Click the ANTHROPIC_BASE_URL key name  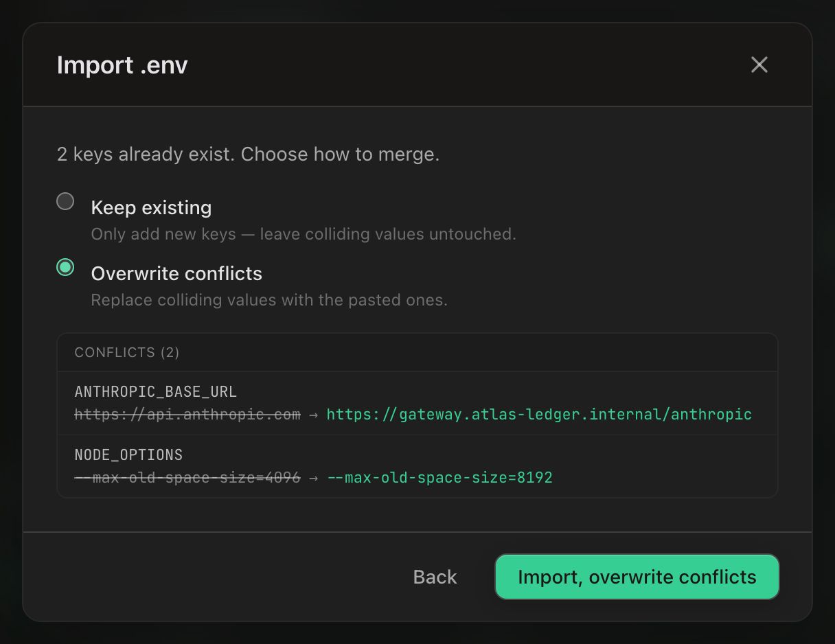pos(155,392)
